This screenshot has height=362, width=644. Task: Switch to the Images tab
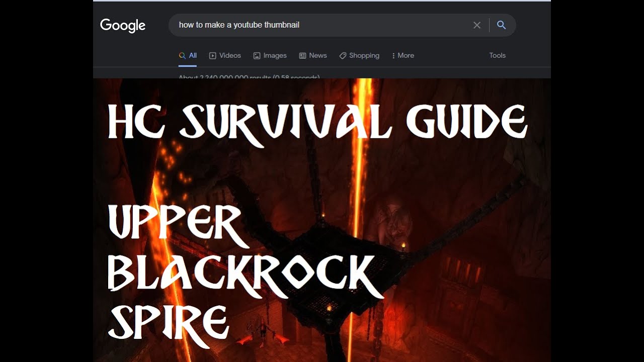click(270, 56)
